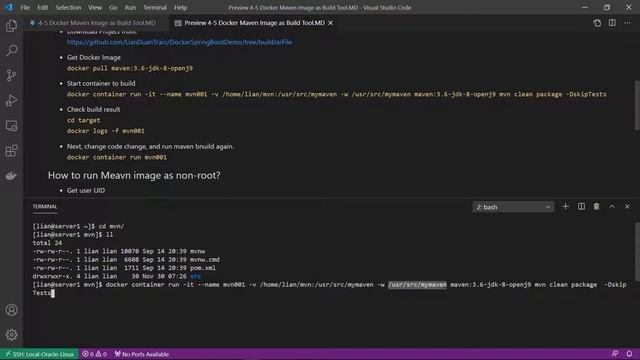Open Source Control view
The height and width of the screenshot is (360, 640).
(x=11, y=76)
